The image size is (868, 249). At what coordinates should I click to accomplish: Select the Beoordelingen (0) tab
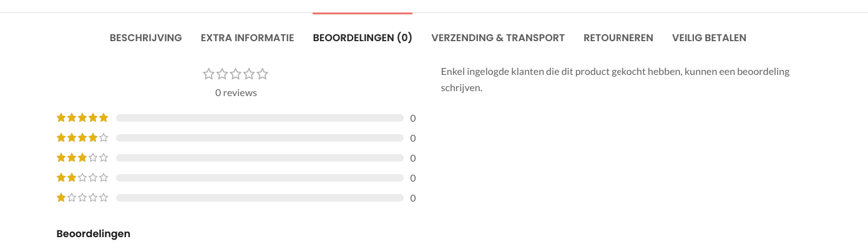coord(363,37)
